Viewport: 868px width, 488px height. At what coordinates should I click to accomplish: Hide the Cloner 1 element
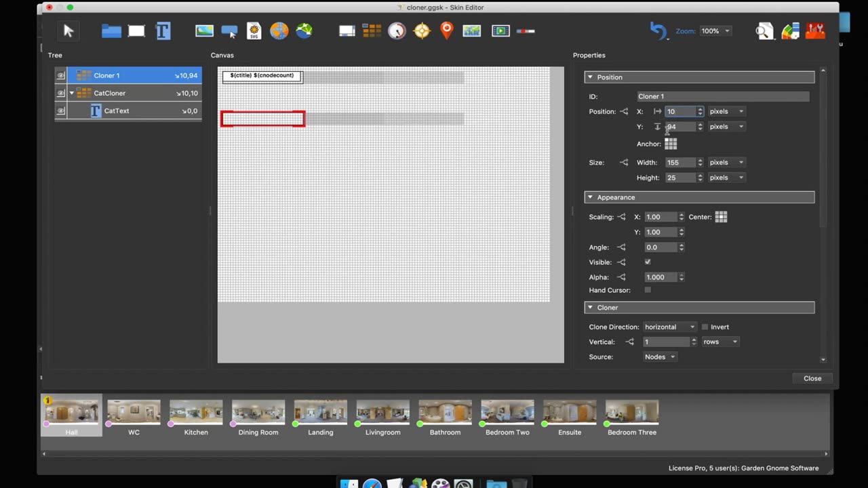(x=60, y=75)
